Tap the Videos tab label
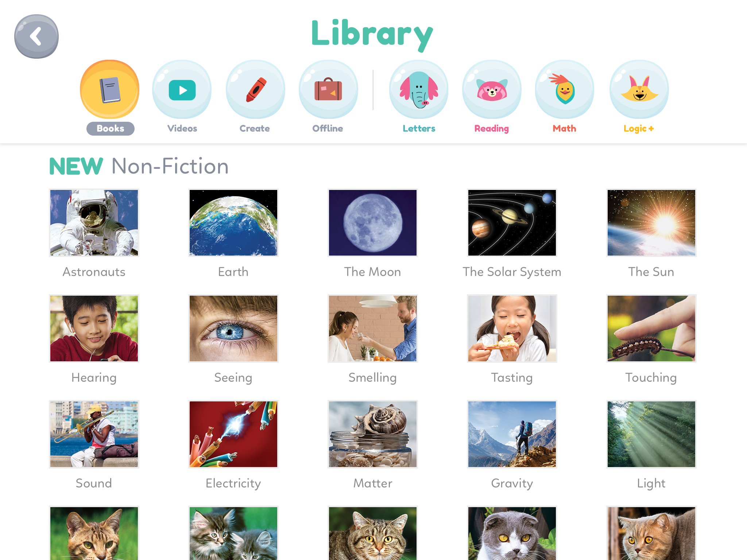 tap(182, 129)
